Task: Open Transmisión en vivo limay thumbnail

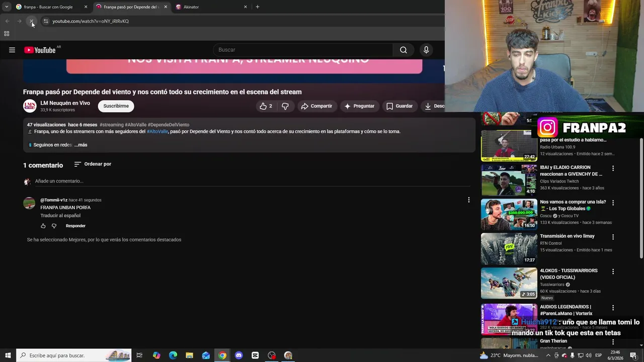Action: (x=509, y=249)
